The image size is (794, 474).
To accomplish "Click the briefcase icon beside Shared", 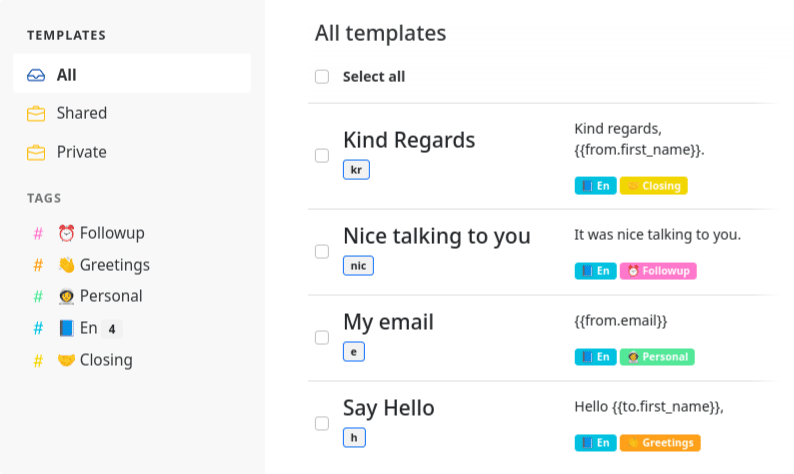I will [36, 113].
